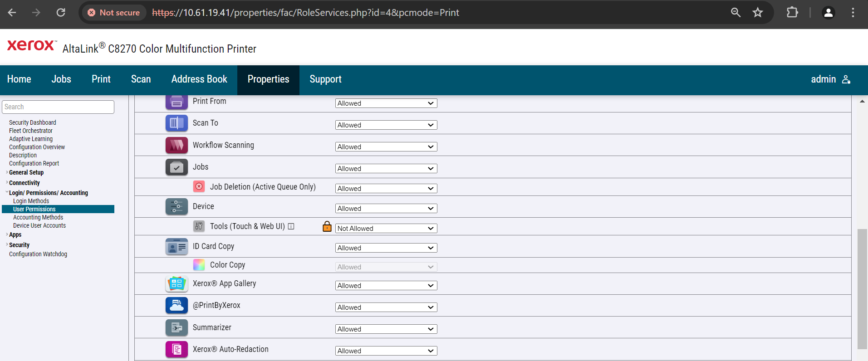Viewport: 868px width, 361px height.
Task: Click the Workflow Scanning app icon
Action: [177, 145]
